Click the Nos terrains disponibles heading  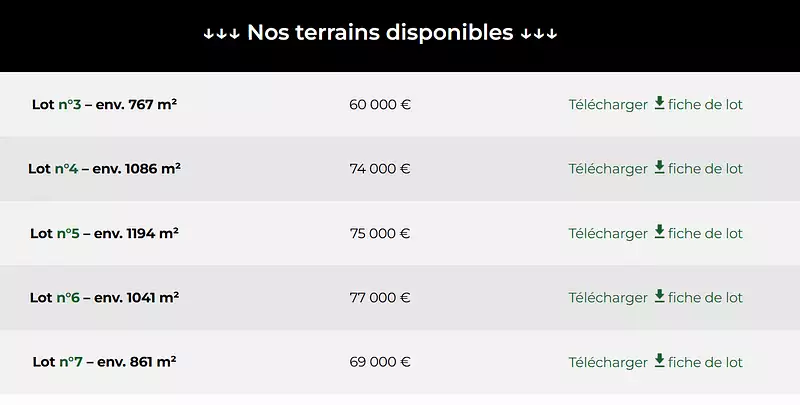click(x=380, y=33)
